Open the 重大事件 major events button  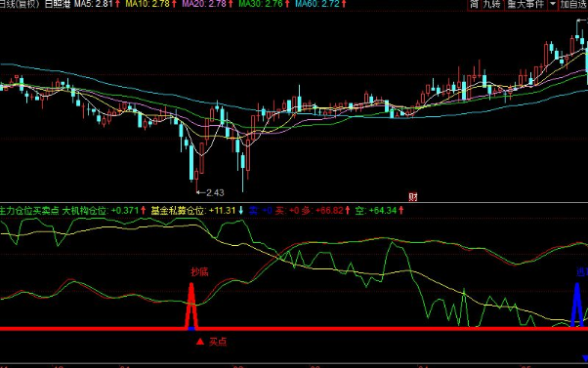coord(525,5)
